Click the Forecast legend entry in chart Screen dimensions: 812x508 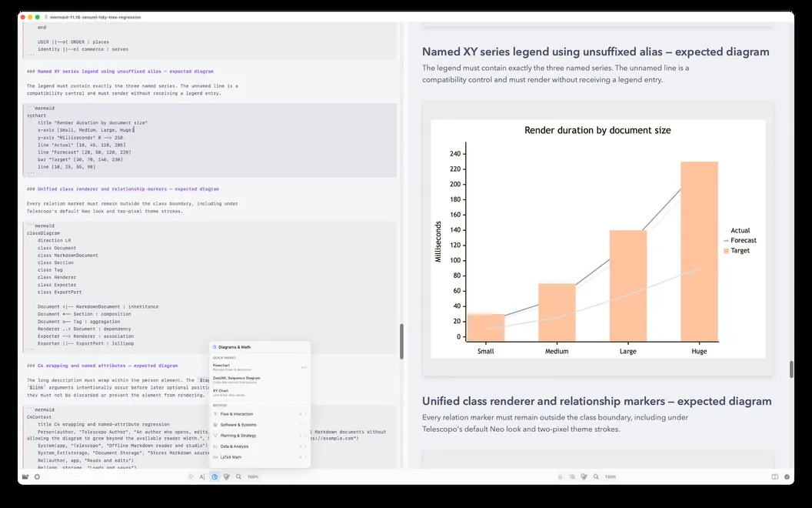(740, 240)
